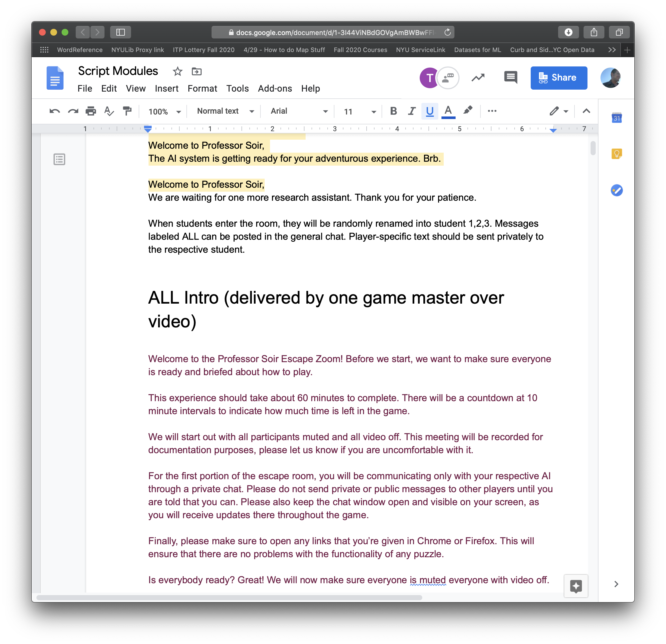Open the Add-ons menu
The width and height of the screenshot is (666, 644).
pos(275,88)
